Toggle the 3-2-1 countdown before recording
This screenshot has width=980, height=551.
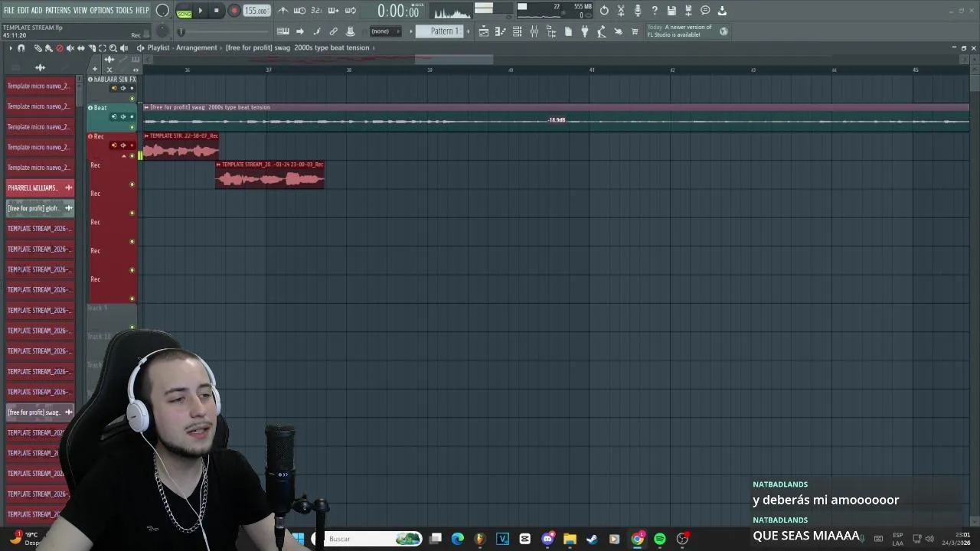click(316, 11)
